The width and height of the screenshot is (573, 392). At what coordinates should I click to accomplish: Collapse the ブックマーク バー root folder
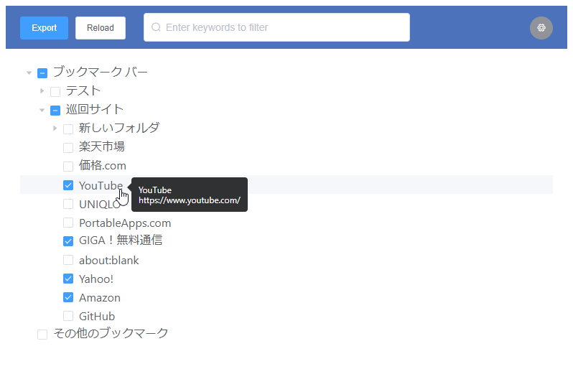point(29,73)
